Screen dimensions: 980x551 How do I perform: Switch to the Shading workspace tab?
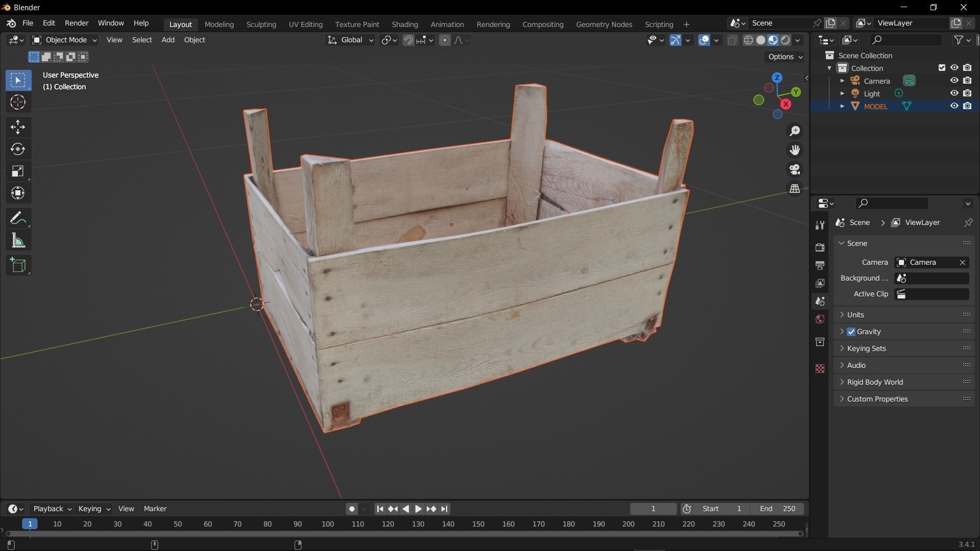(405, 24)
